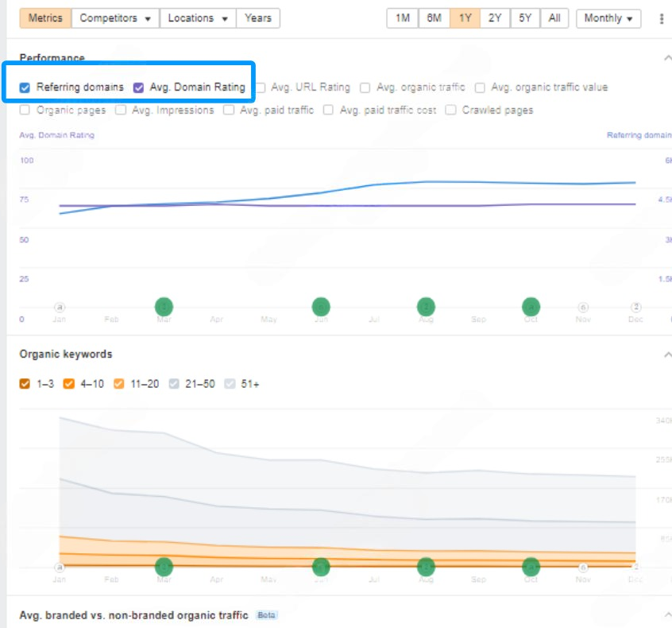The height and width of the screenshot is (628, 672).
Task: Set time range to 6M
Action: pos(434,18)
